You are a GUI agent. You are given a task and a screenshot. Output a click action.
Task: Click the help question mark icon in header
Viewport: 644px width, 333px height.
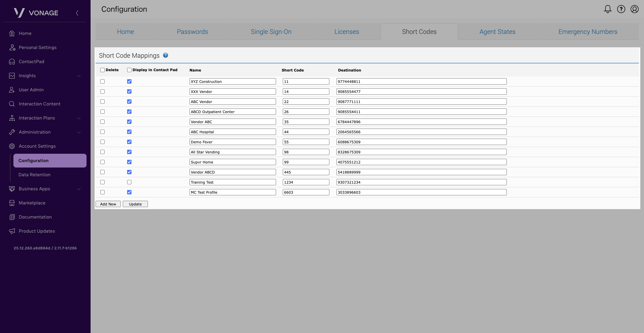pyautogui.click(x=621, y=9)
